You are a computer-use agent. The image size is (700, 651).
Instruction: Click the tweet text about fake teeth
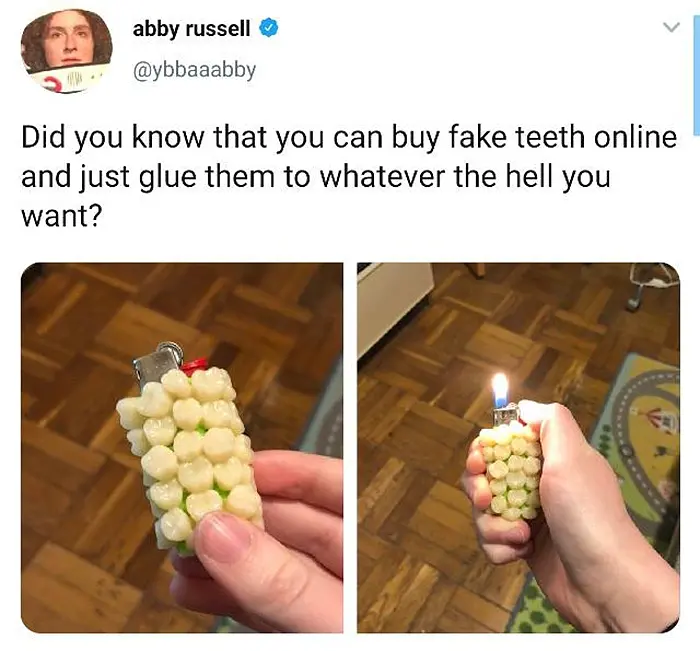click(x=349, y=177)
